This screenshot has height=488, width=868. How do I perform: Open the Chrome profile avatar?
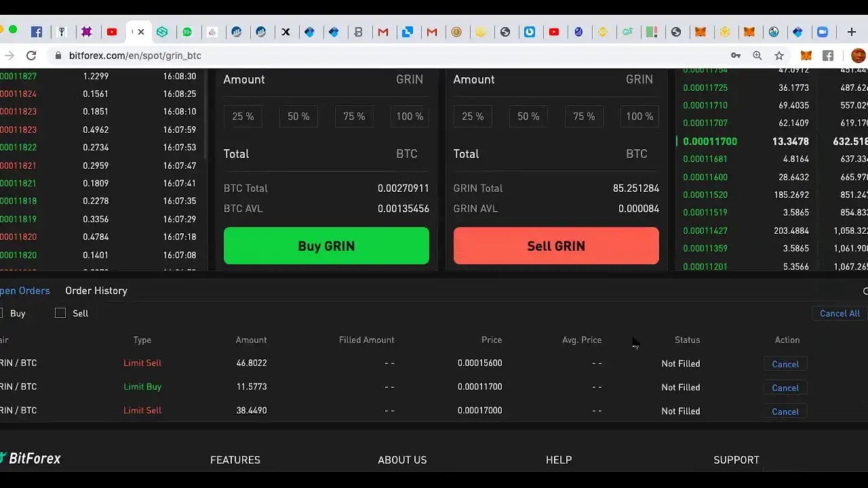[x=859, y=56]
